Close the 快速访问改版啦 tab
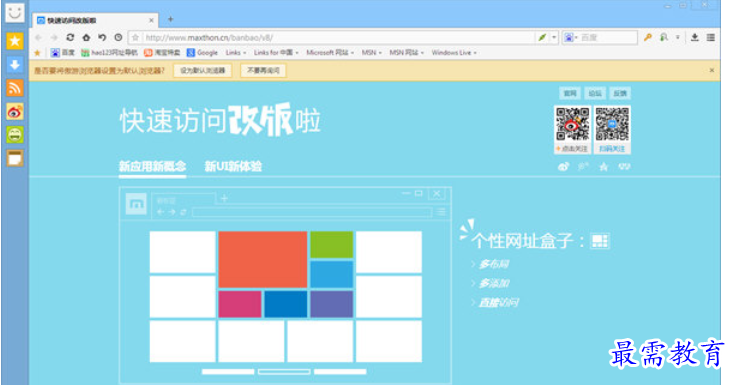Image resolution: width=733 pixels, height=385 pixels. tap(151, 21)
